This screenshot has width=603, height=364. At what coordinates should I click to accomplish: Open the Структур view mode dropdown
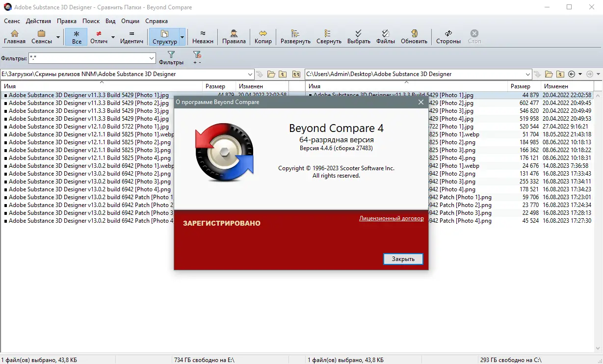tap(182, 36)
